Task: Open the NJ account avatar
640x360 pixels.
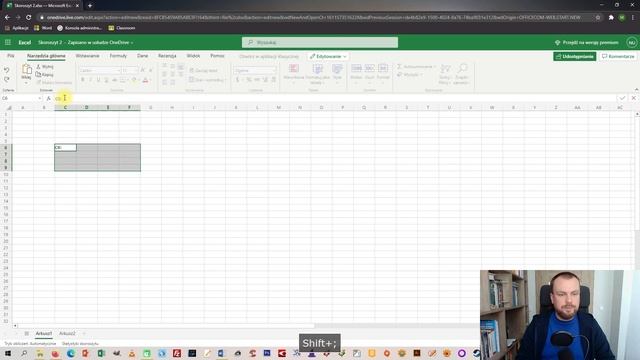Action: coord(631,42)
